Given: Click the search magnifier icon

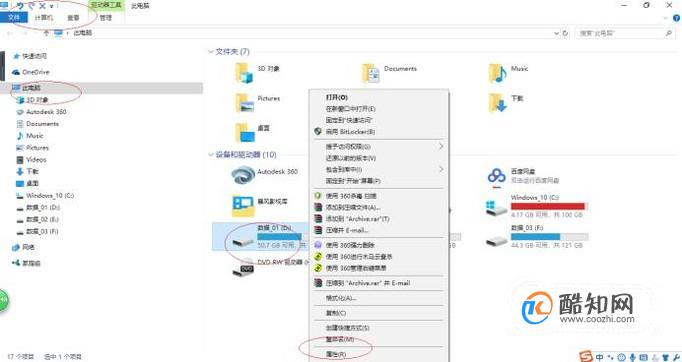Looking at the screenshot, I should pyautogui.click(x=669, y=33).
